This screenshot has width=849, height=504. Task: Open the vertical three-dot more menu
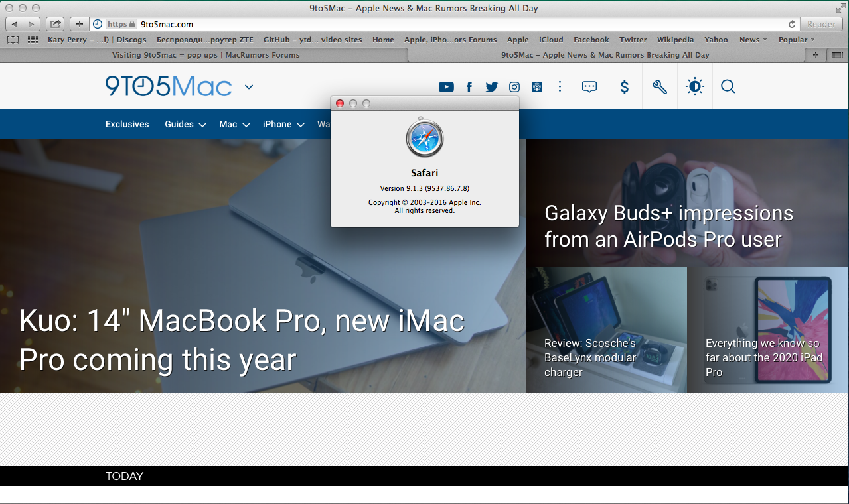click(x=560, y=86)
